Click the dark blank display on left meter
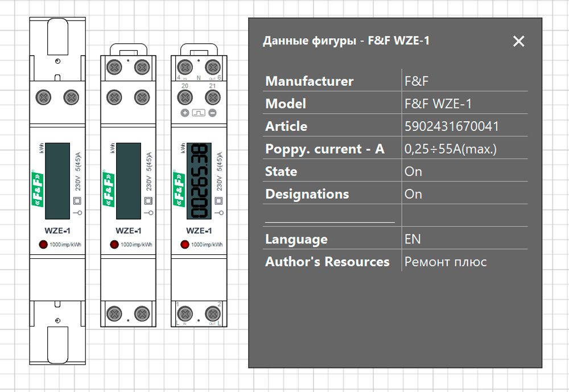Image resolution: width=569 pixels, height=392 pixels. [57, 181]
